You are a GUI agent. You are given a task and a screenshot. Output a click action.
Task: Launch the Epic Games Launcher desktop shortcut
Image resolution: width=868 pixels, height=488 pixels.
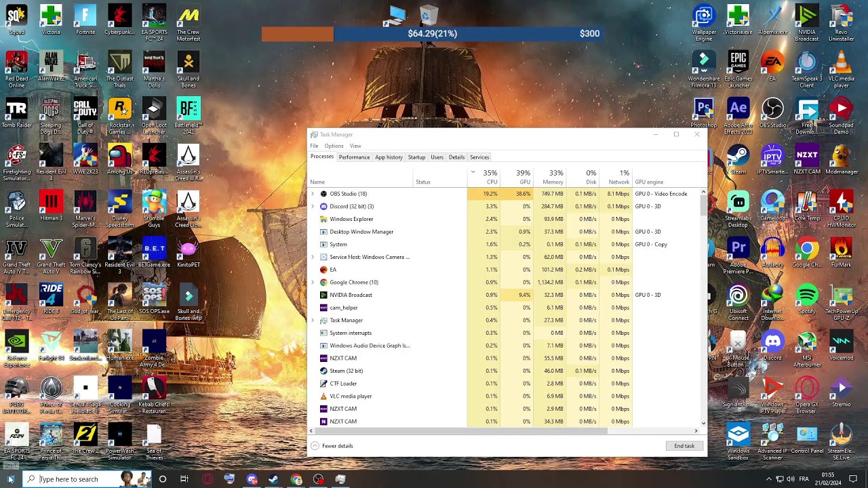(x=738, y=69)
